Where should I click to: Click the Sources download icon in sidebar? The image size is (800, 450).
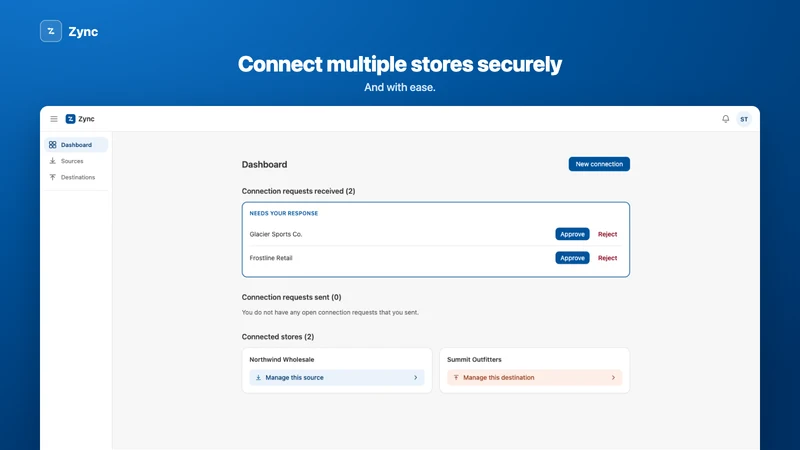click(x=53, y=161)
